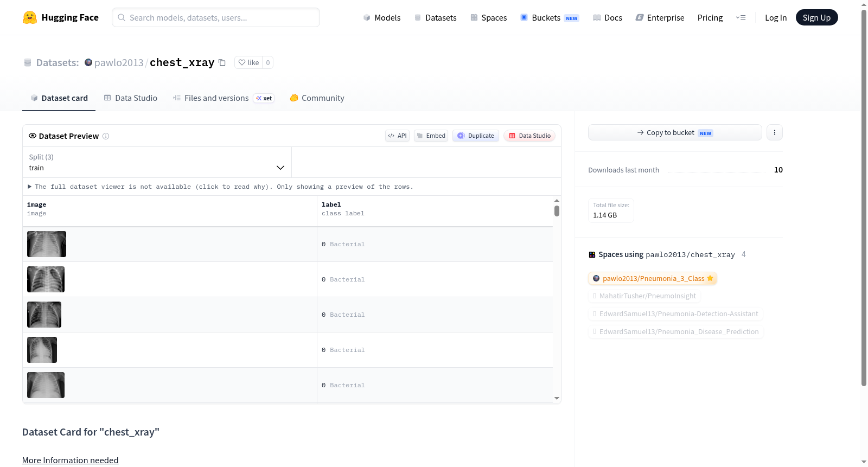
Task: Click the Sign Up button
Action: click(816, 17)
